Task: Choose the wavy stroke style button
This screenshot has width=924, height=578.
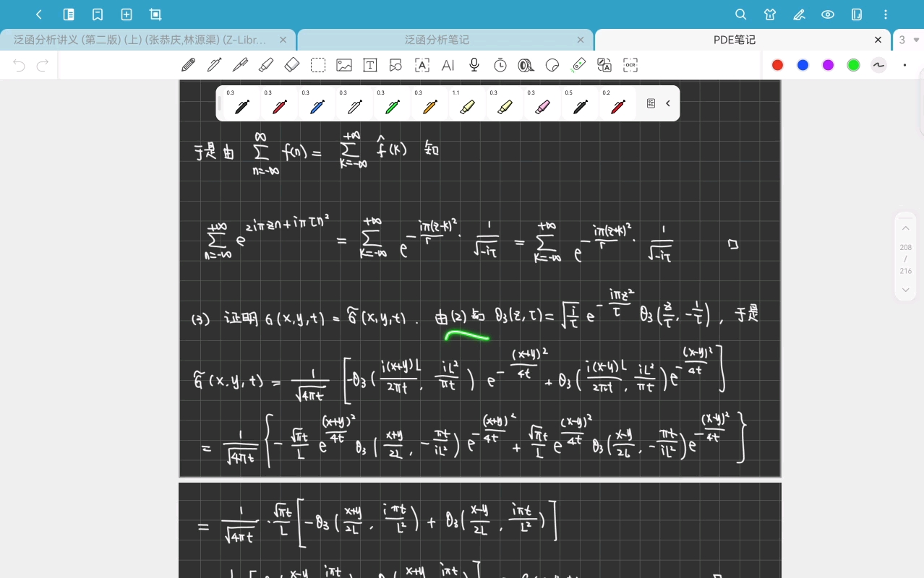Action: point(878,65)
